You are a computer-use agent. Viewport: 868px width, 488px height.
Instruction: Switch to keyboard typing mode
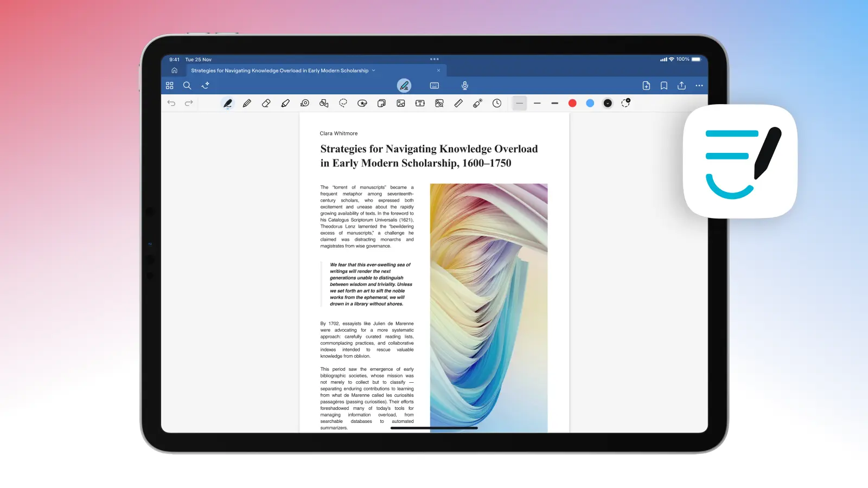click(434, 86)
